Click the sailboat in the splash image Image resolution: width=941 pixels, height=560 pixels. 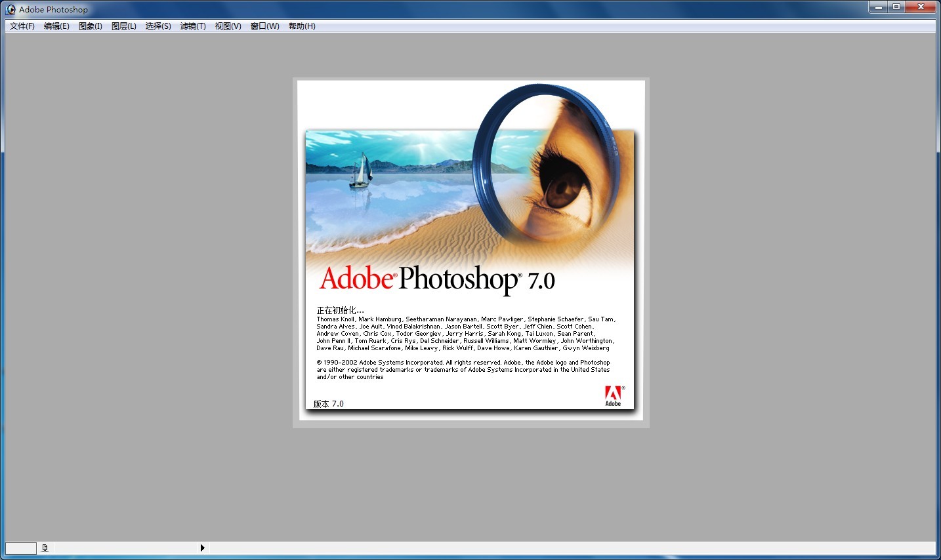pyautogui.click(x=360, y=171)
